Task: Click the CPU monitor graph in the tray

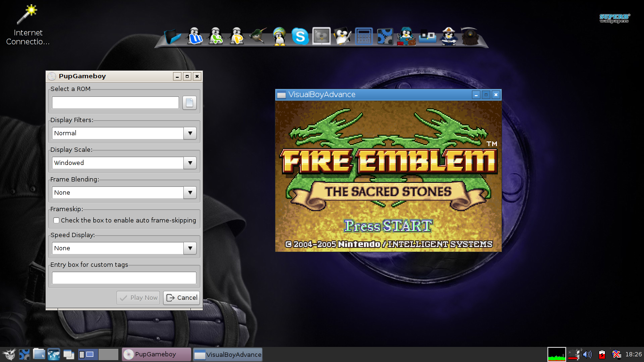Action: point(557,354)
